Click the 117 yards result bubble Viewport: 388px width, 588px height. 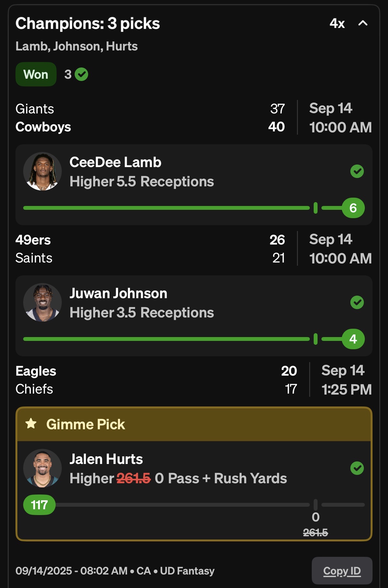click(39, 505)
